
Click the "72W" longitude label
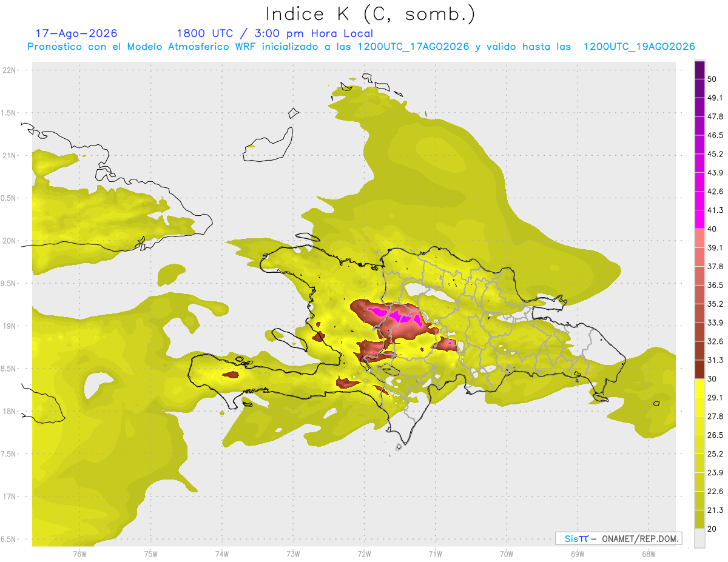tap(364, 554)
